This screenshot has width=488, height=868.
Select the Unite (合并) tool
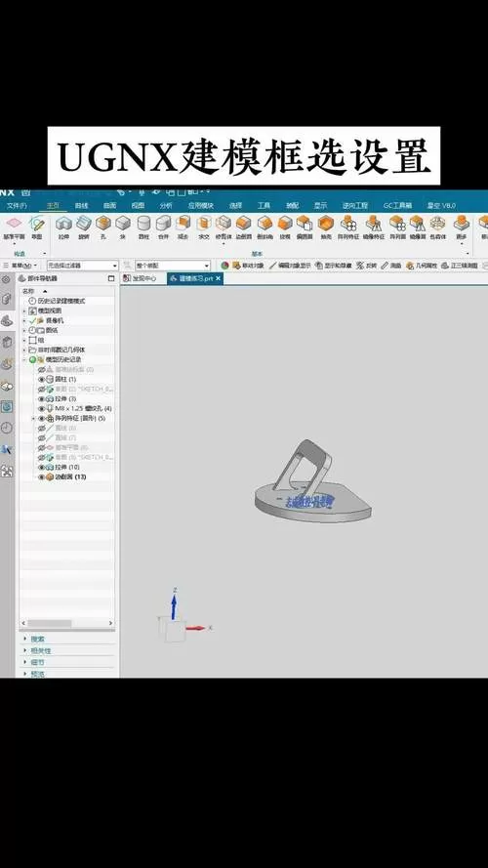(163, 227)
